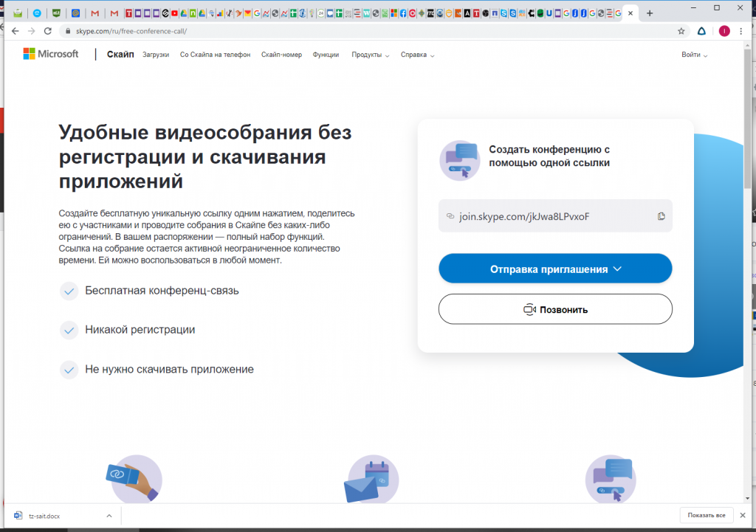Open the Загрузки page

[x=156, y=55]
